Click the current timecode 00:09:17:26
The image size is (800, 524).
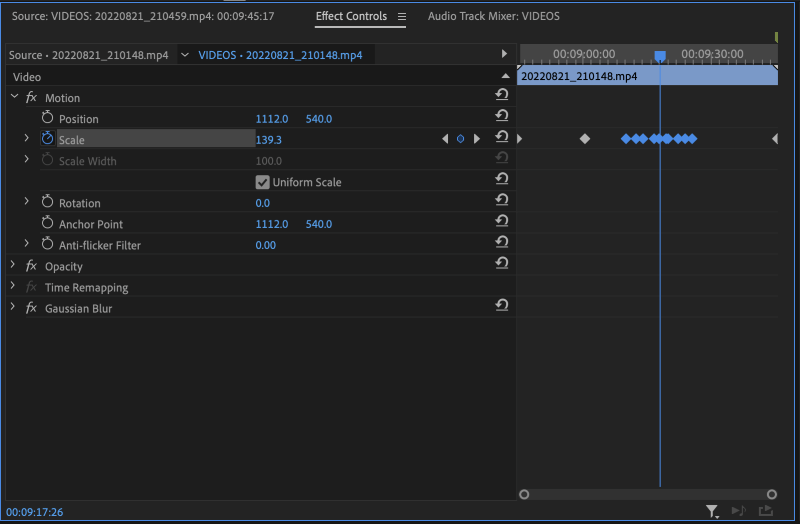(35, 512)
